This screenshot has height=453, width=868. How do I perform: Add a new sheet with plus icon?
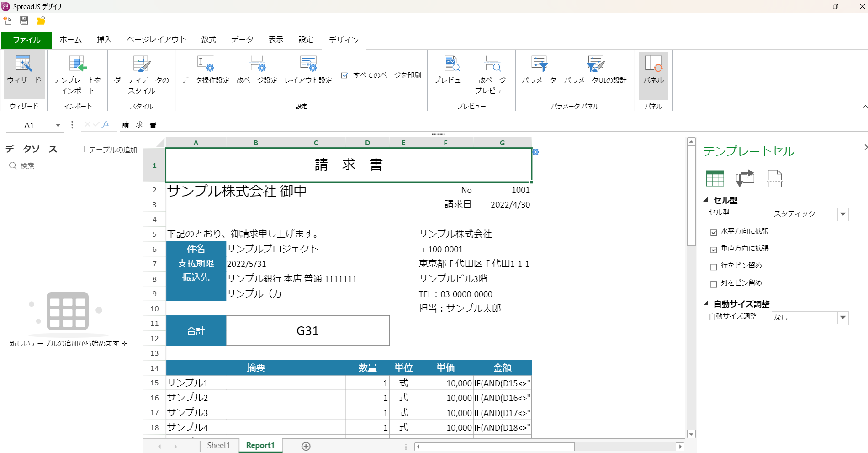pos(306,446)
